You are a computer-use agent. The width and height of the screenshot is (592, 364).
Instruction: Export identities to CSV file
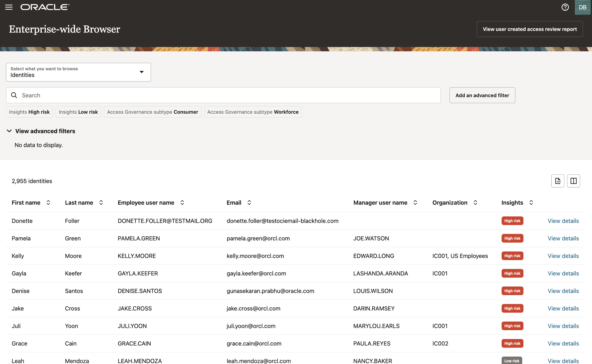tap(558, 181)
